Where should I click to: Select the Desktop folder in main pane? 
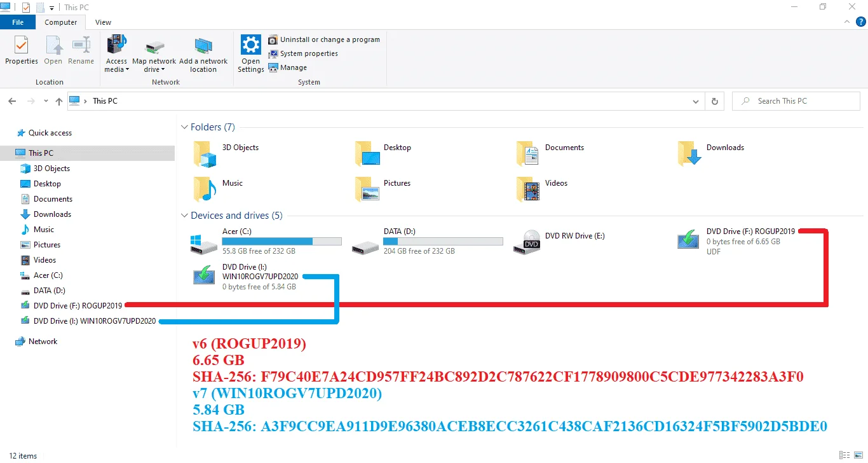(x=383, y=153)
